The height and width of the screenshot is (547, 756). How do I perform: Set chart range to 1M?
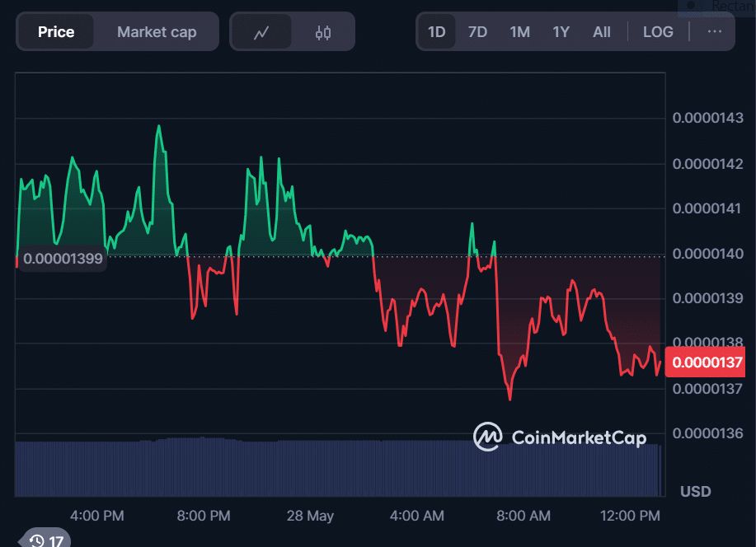pyautogui.click(x=519, y=32)
